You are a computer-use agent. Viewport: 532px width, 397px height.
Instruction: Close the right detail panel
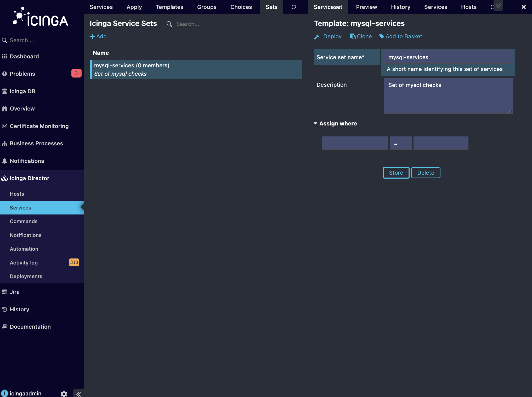click(x=524, y=7)
